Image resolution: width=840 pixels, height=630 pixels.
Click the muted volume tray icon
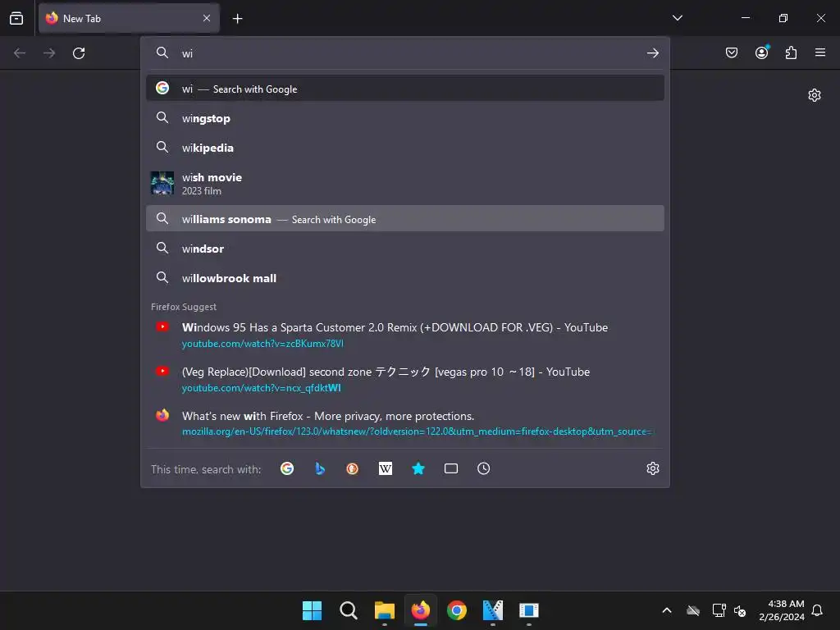click(741, 610)
